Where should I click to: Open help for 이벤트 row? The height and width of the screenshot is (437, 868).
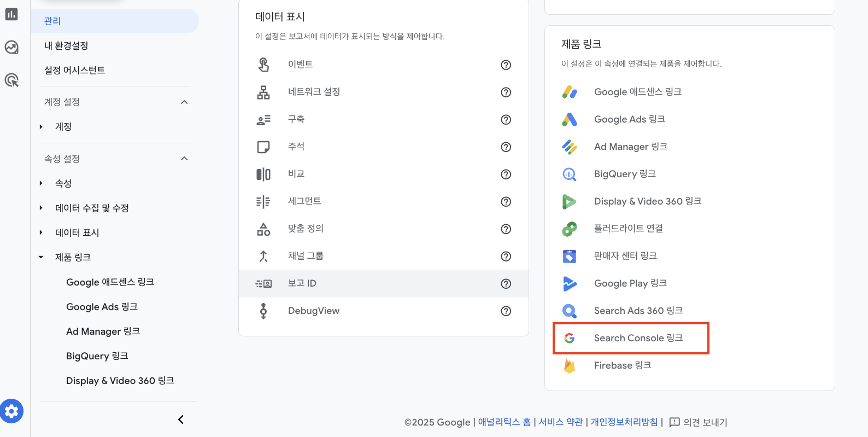tap(506, 65)
